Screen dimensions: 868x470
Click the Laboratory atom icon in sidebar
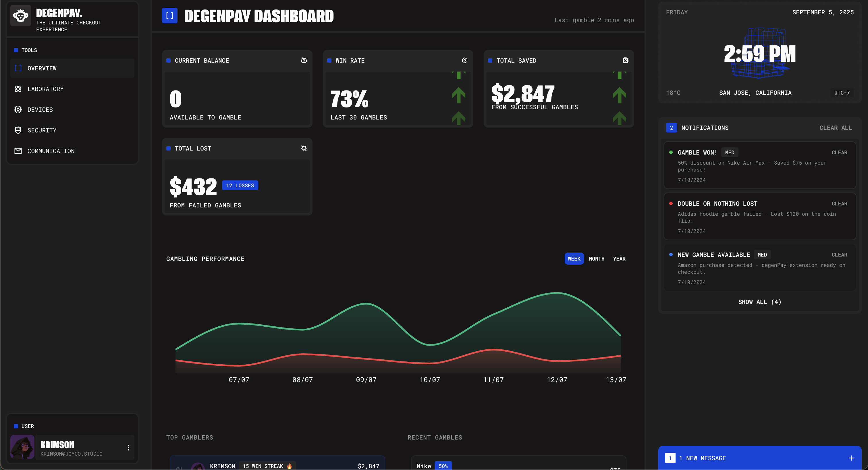18,89
